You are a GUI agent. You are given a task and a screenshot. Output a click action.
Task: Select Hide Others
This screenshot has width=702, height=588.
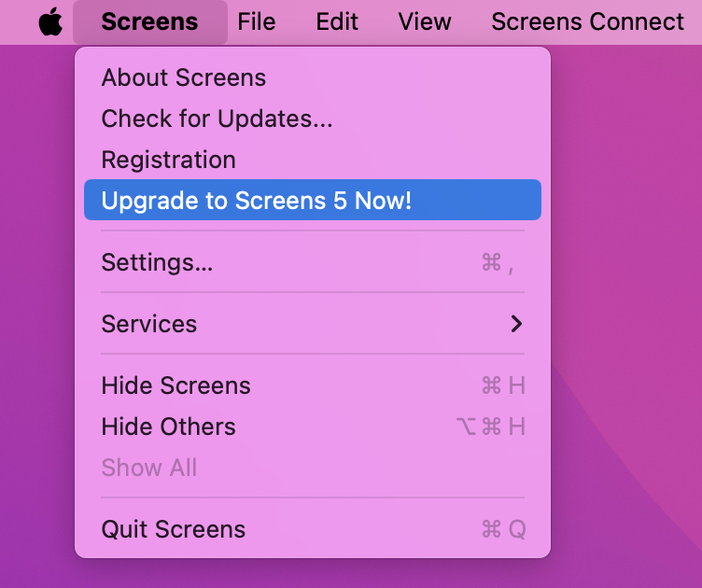coord(168,427)
